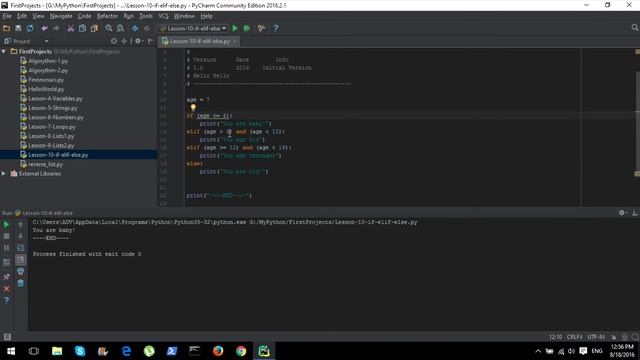Click Collapse All icon in Project panel

124,41
